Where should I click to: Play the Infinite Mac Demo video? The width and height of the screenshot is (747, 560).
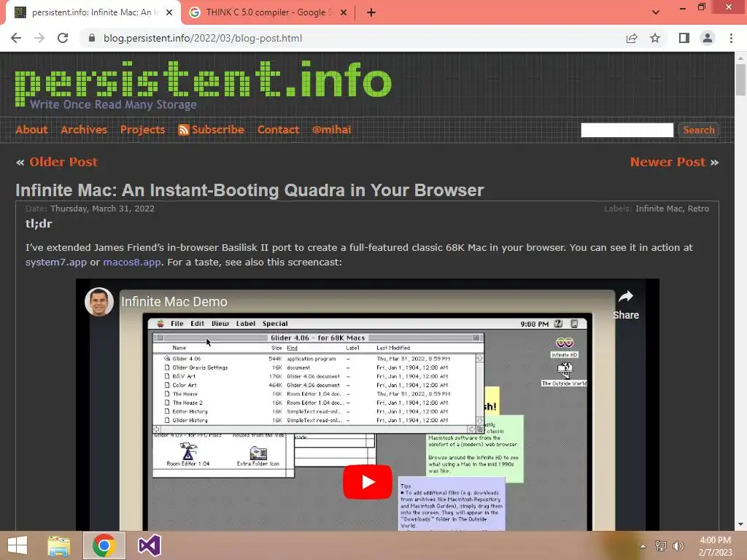point(368,482)
